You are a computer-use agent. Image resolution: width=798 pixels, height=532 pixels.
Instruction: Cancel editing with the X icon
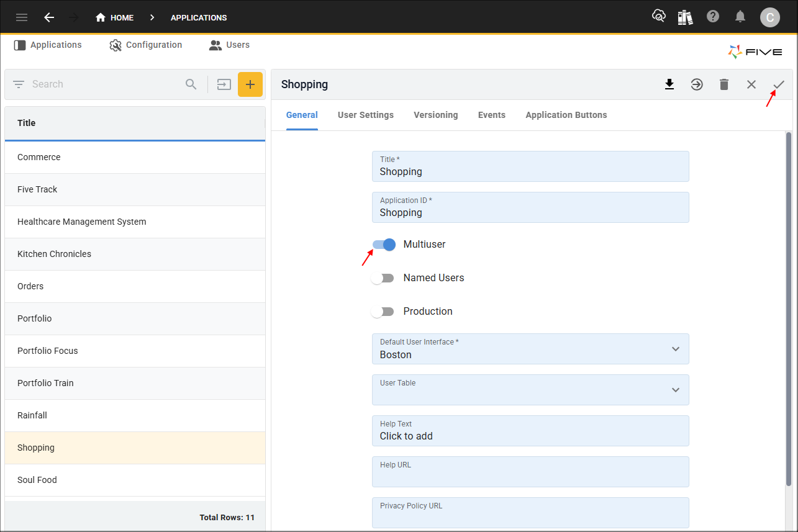point(751,84)
